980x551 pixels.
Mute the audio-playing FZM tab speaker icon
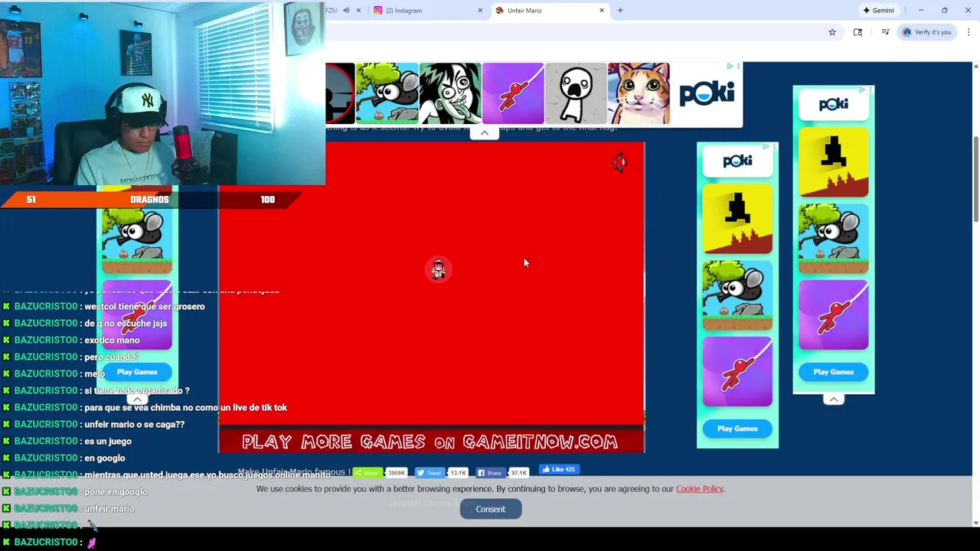pyautogui.click(x=346, y=11)
